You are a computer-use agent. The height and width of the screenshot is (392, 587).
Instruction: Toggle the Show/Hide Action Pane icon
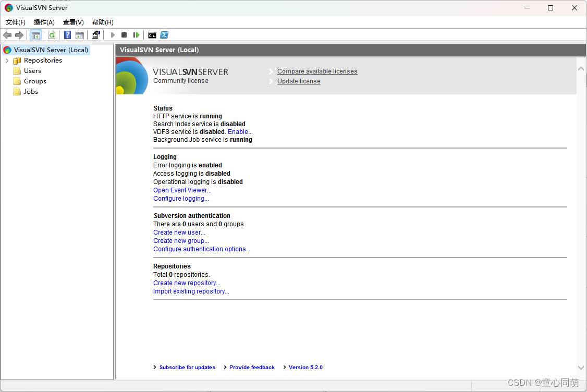point(80,35)
